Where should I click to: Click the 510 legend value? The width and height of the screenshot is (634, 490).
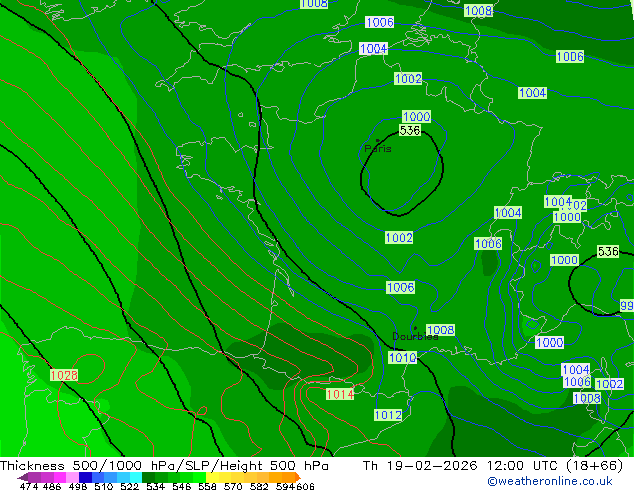[104, 486]
